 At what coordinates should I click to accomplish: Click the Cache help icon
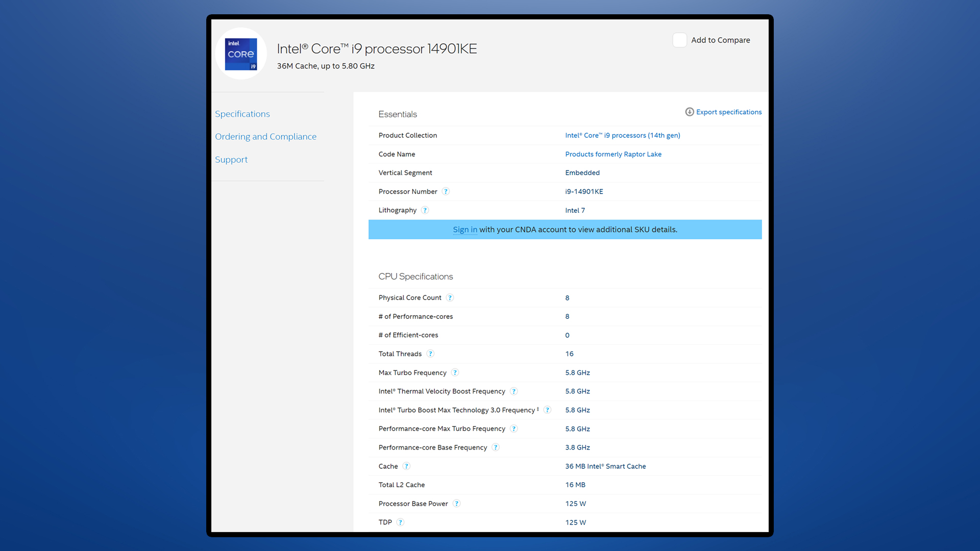406,466
